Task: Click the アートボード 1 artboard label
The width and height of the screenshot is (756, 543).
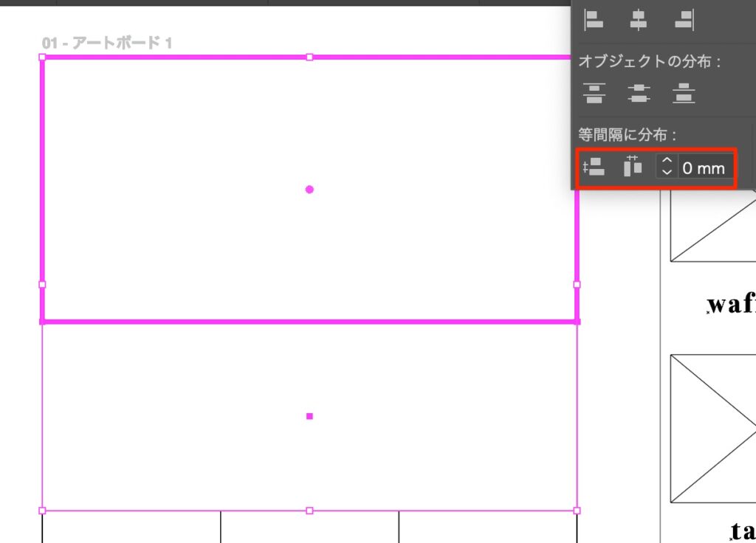Action: (x=107, y=44)
